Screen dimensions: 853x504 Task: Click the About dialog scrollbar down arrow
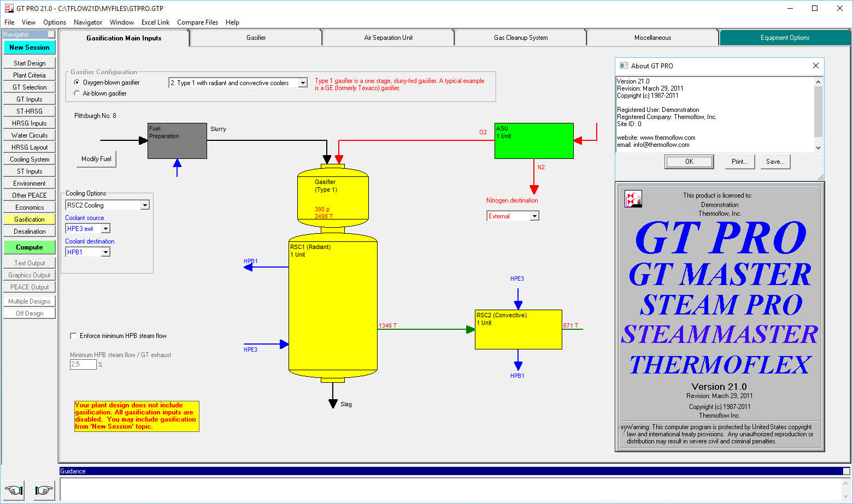[818, 147]
